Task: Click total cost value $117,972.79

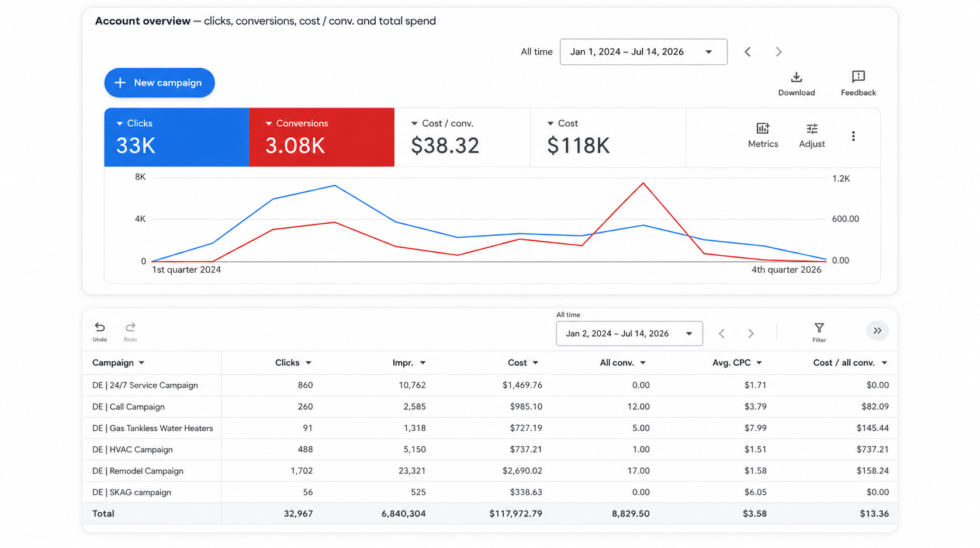Action: pyautogui.click(x=515, y=514)
